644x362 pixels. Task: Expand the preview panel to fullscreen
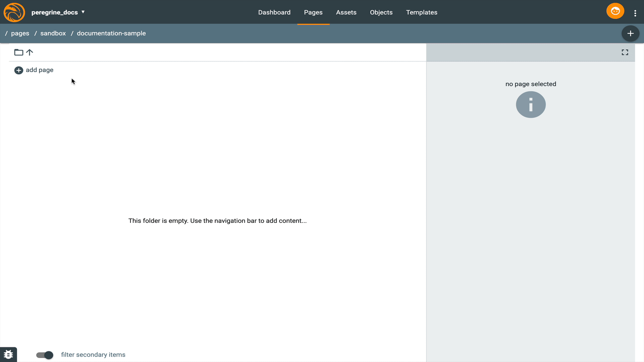(625, 52)
